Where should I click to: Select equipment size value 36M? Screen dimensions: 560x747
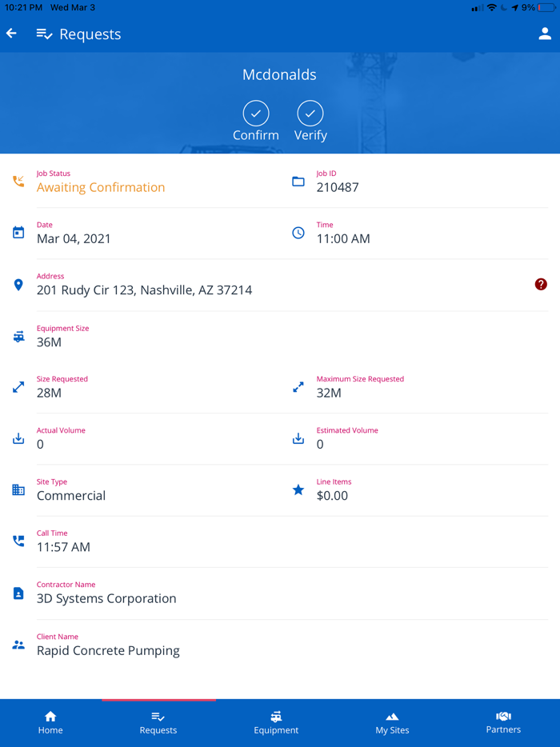point(49,342)
